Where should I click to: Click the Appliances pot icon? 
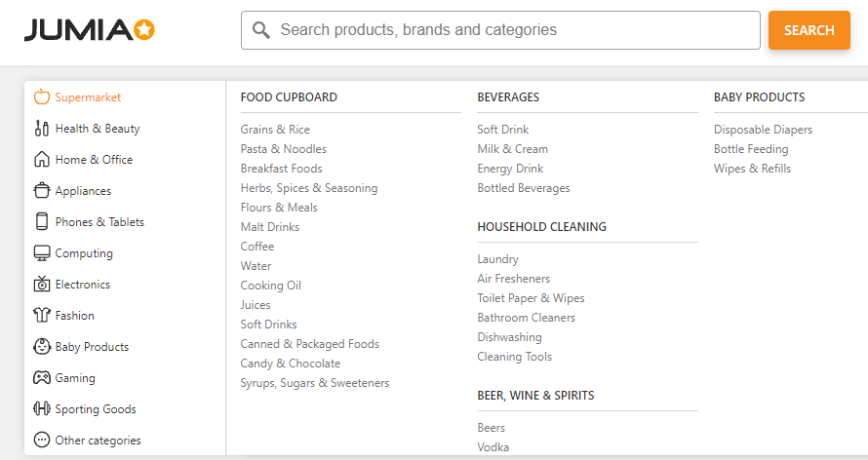pos(41,191)
